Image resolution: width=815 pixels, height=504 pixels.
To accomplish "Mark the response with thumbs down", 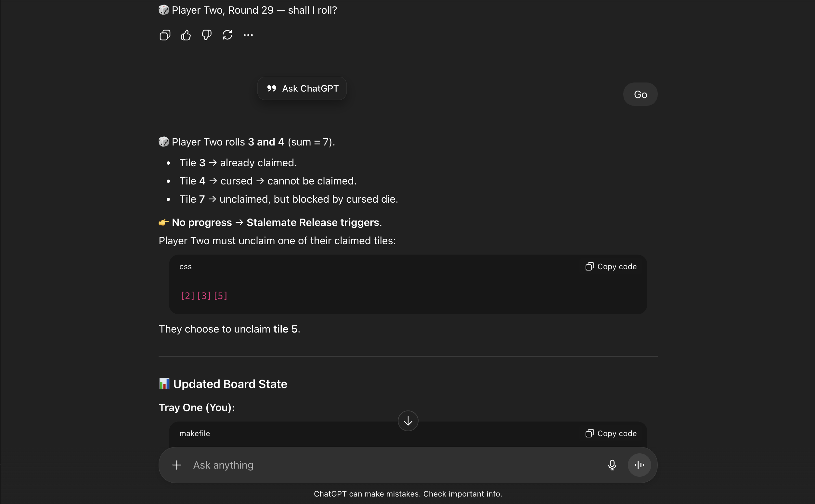I will pyautogui.click(x=206, y=35).
